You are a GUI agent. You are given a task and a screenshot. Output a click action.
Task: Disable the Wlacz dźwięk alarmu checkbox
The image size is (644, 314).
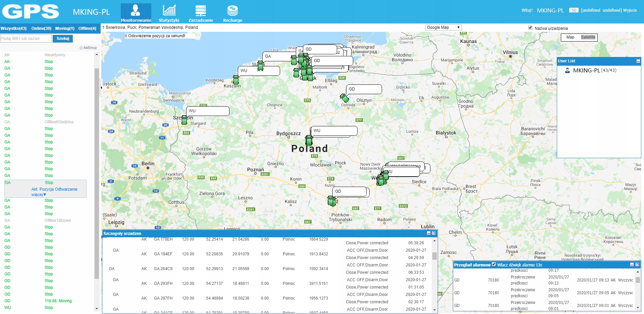point(494,264)
